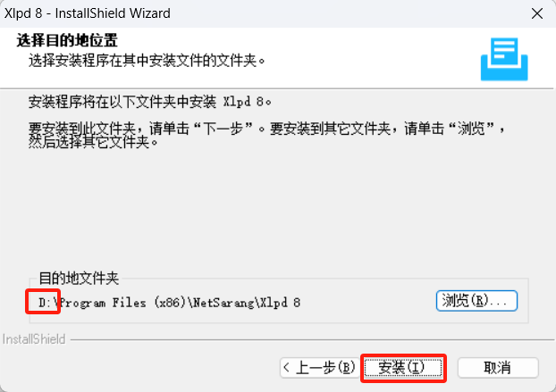Image resolution: width=556 pixels, height=392 pixels.
Task: Click the 目的地文件夹 group label
Action: click(79, 279)
